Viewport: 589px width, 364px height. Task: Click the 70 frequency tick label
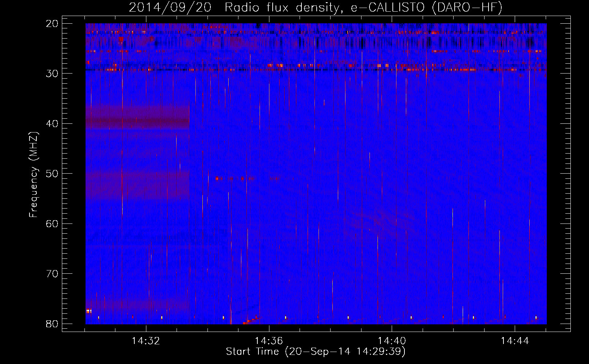52,274
